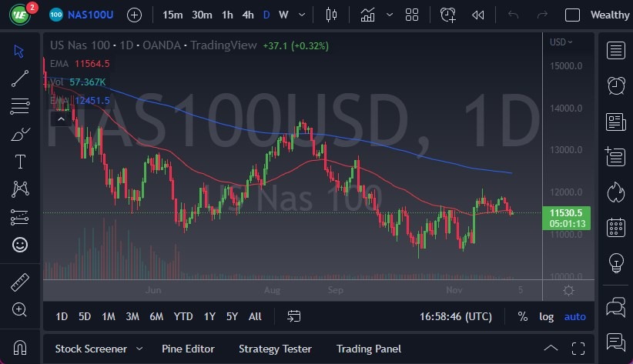The width and height of the screenshot is (633, 364).
Task: Select the cursor arrow tool
Action: (19, 52)
